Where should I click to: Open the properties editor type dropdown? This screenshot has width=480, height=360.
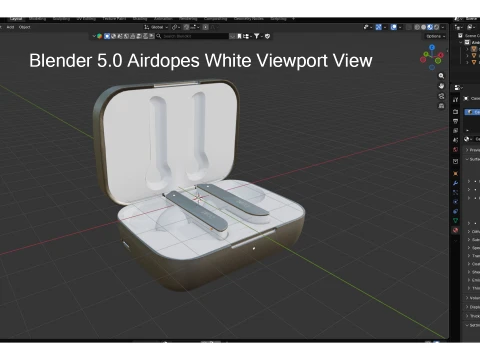[459, 88]
